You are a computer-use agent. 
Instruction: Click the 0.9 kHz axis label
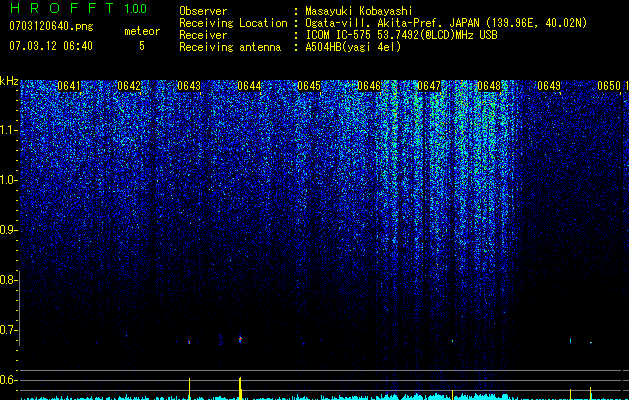click(8, 230)
